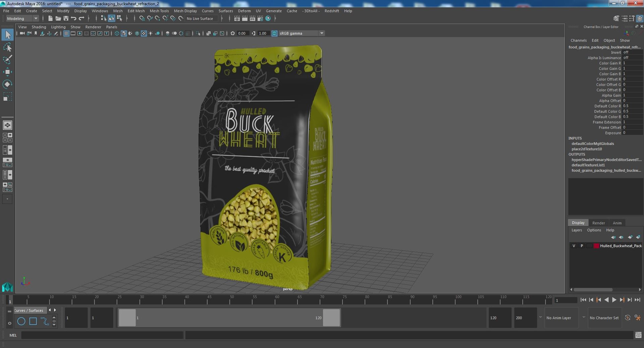Redo the action arrow icon

point(82,18)
